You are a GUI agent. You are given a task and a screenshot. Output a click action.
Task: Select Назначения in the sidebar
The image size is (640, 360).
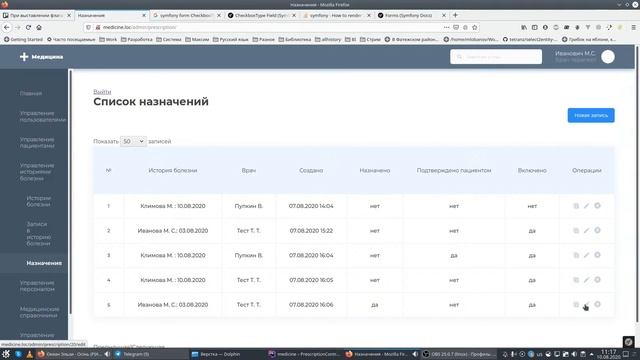(44, 263)
